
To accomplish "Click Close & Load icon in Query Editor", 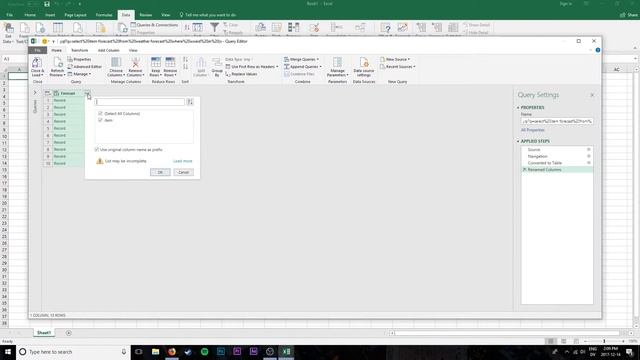I will [x=37, y=62].
